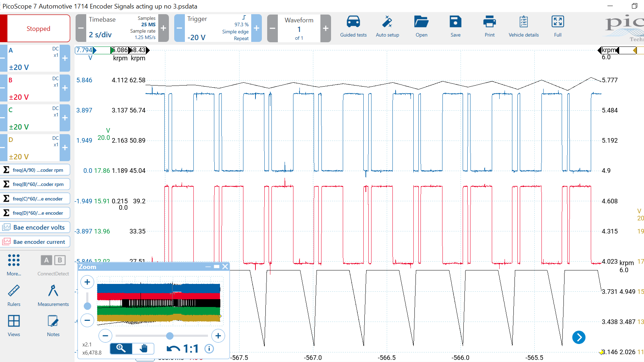Click the Stopped capture button
The width and height of the screenshot is (644, 362).
pyautogui.click(x=38, y=28)
